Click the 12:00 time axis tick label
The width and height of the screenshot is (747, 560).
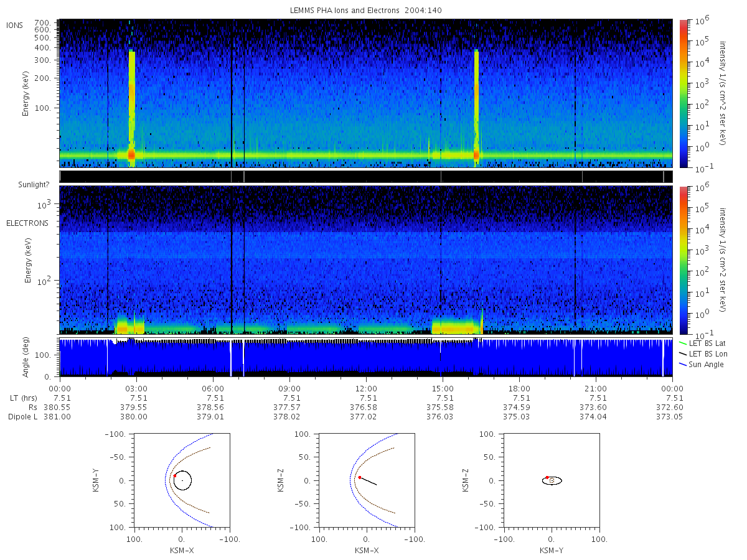click(367, 388)
